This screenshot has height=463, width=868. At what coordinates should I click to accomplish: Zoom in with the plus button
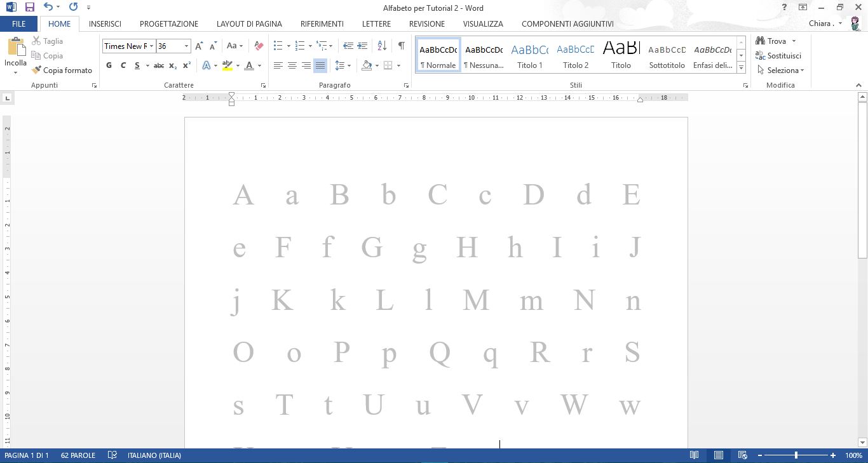tap(833, 455)
